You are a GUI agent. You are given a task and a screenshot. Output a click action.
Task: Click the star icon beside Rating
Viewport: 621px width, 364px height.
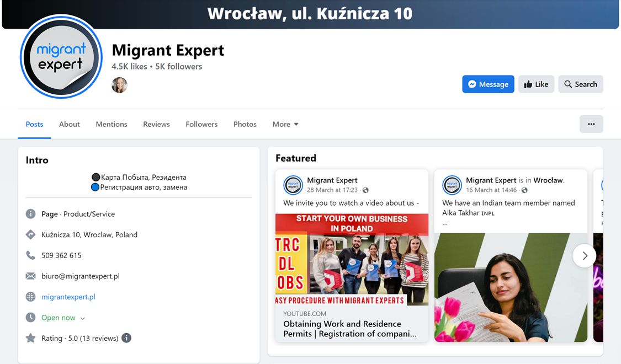(30, 338)
